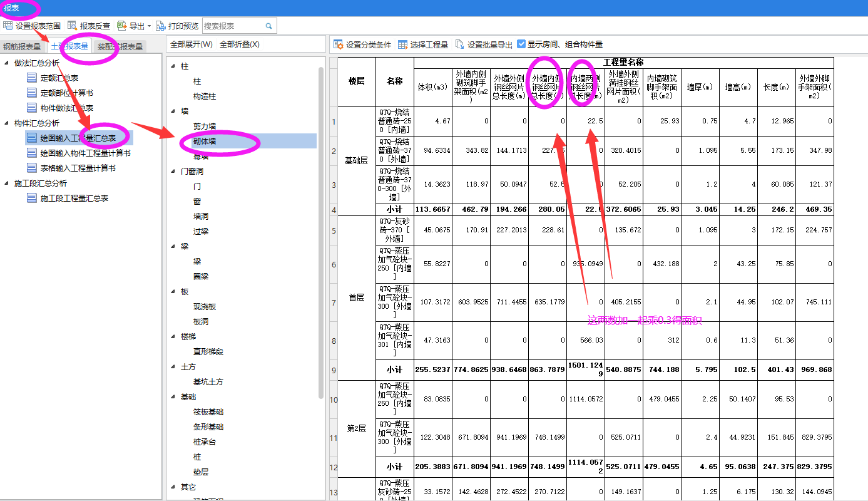Collapse the 构件汇总分析 tree group
The width and height of the screenshot is (868, 501).
click(6, 123)
